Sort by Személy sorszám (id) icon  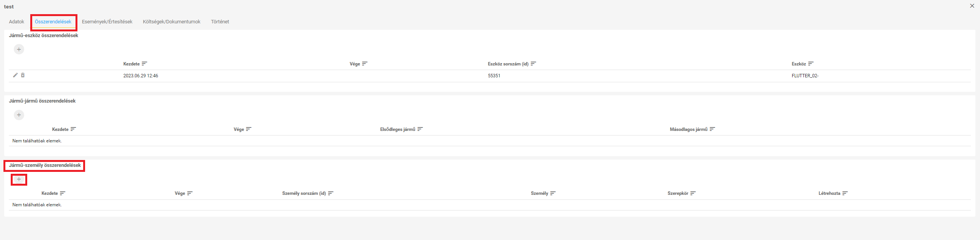pos(331,193)
